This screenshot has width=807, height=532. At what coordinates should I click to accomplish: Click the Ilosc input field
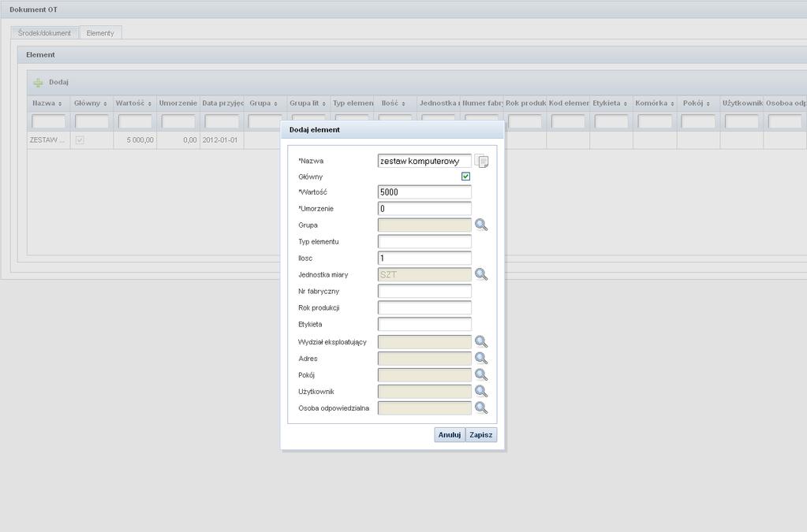pyautogui.click(x=424, y=258)
